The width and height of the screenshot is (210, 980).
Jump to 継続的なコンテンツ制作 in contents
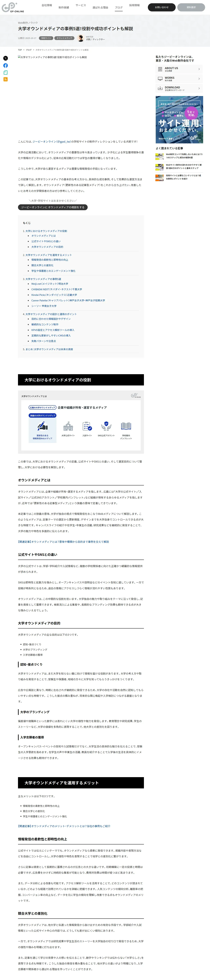coord(45,325)
